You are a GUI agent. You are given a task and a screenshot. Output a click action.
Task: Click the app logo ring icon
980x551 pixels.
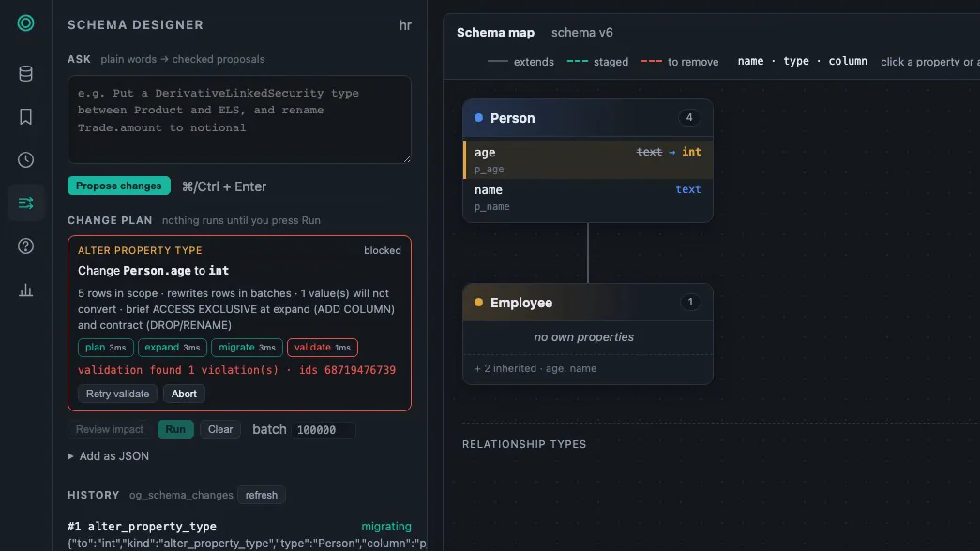tap(25, 23)
